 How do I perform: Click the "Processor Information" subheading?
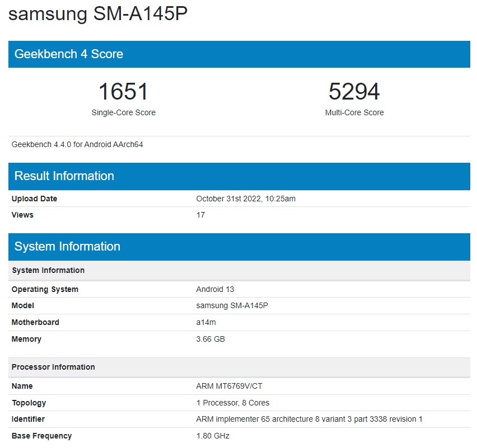[x=53, y=367]
